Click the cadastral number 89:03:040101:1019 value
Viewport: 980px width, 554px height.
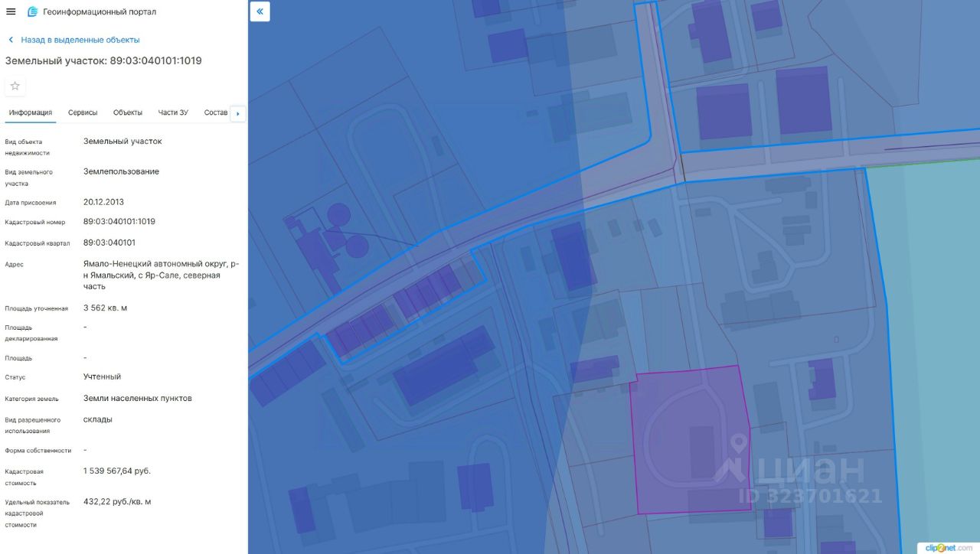(119, 221)
